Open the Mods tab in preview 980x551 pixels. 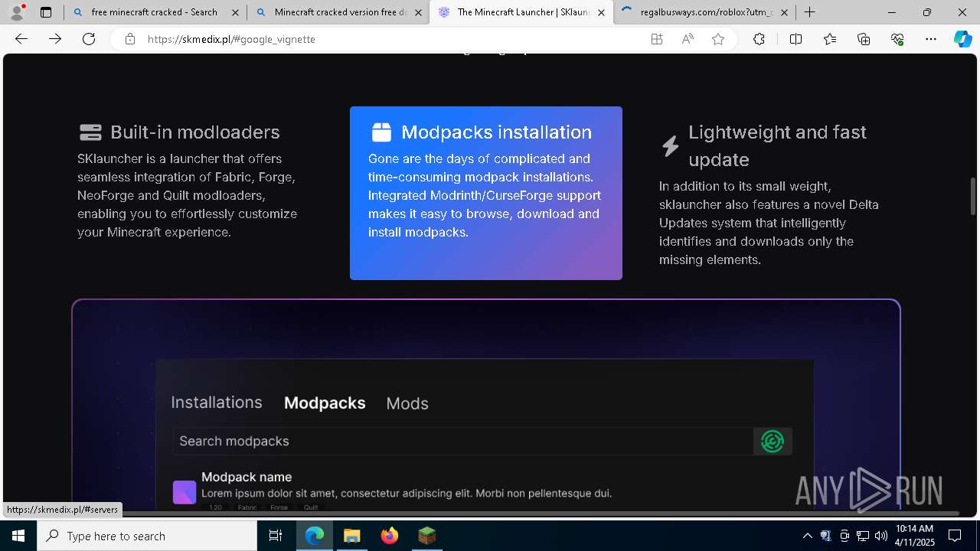[x=407, y=403]
